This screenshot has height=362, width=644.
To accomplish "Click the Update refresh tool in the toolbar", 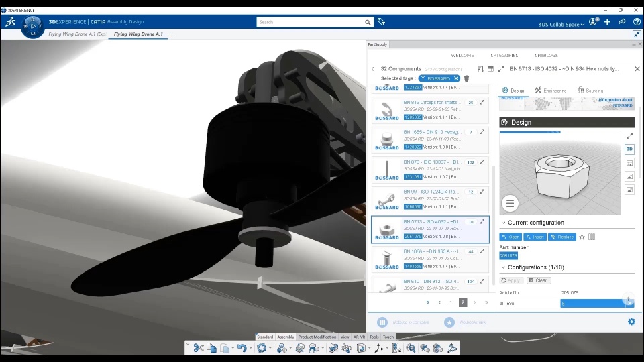I will 262,348.
